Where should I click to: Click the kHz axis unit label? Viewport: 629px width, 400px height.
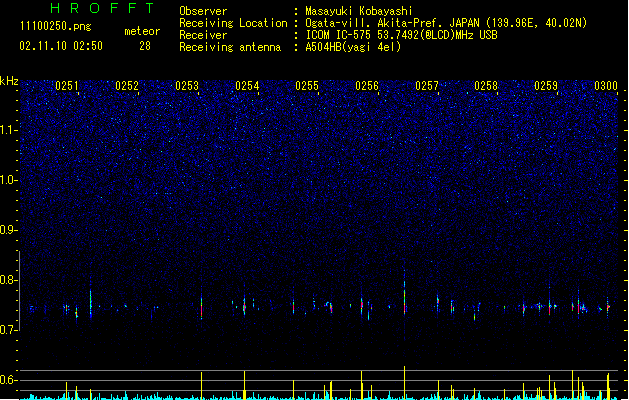coord(9,81)
